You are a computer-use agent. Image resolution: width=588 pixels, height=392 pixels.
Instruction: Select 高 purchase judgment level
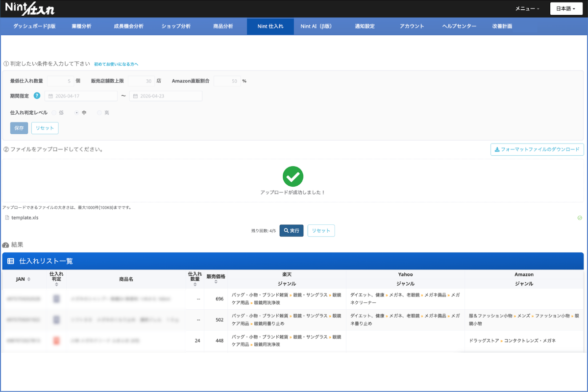99,113
